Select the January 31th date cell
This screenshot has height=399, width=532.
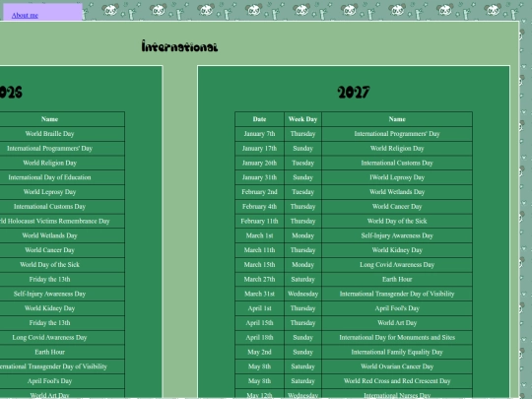tap(259, 177)
